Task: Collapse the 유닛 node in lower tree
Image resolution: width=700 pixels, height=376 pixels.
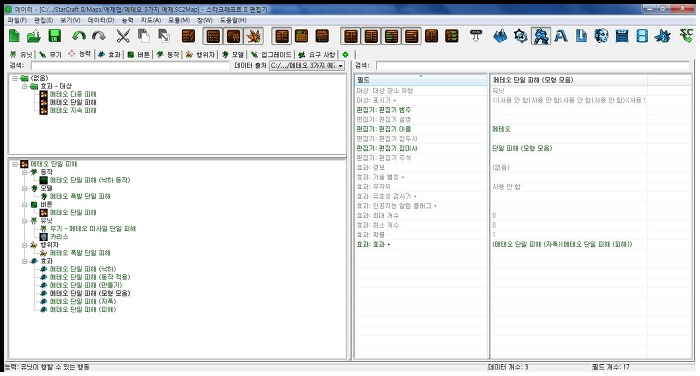Action: pos(25,221)
